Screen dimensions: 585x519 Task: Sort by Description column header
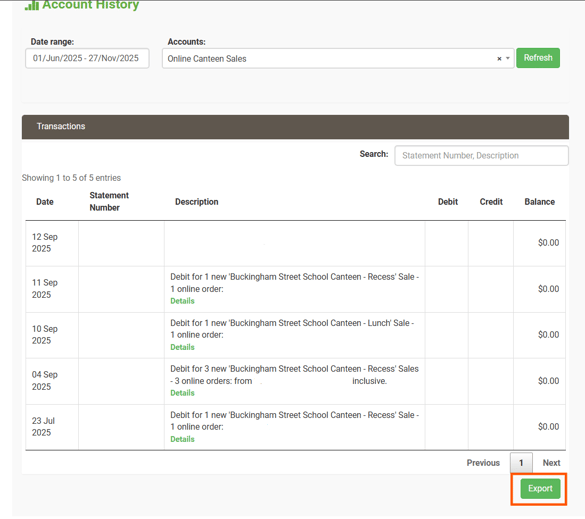tap(197, 202)
